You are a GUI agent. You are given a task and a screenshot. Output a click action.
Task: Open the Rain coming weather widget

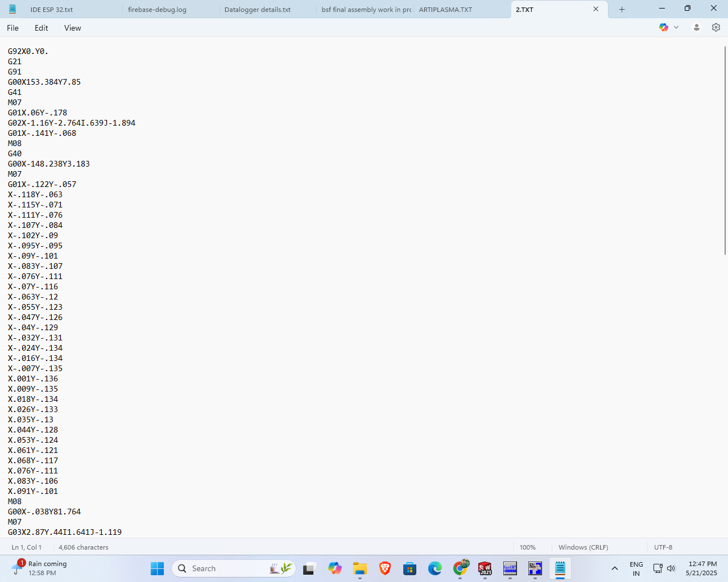click(40, 568)
